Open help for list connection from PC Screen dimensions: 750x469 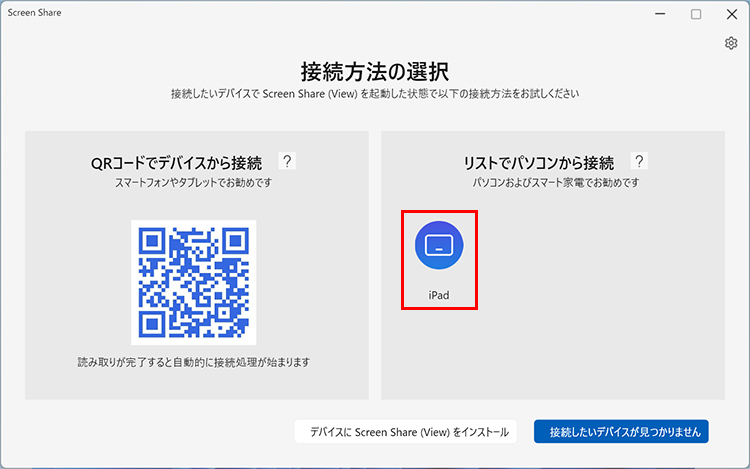[639, 161]
